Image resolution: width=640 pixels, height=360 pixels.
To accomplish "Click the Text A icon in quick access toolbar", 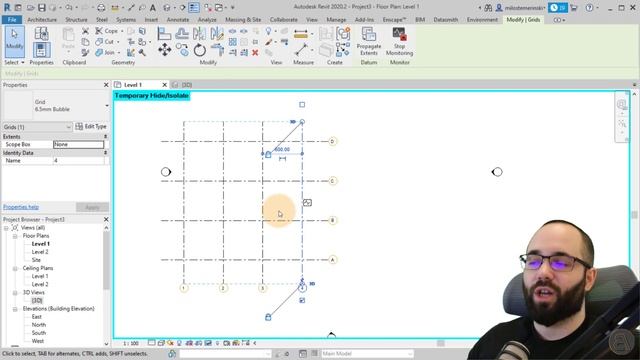I will (153, 7).
